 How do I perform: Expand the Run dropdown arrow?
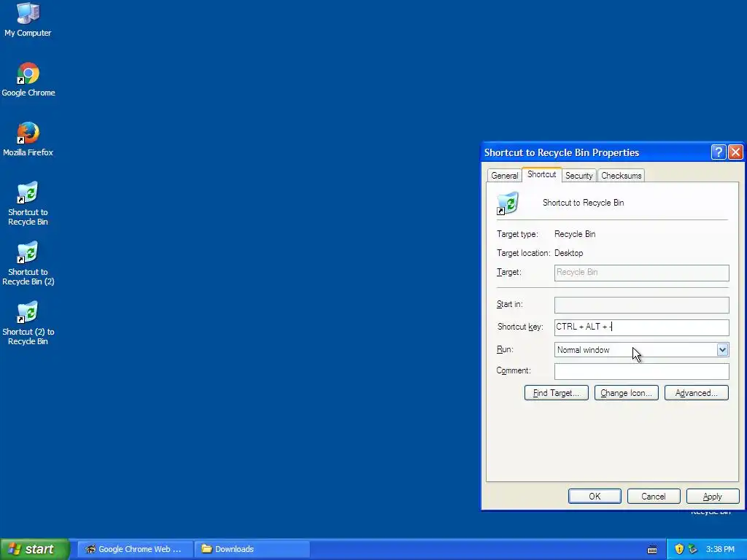click(x=722, y=350)
